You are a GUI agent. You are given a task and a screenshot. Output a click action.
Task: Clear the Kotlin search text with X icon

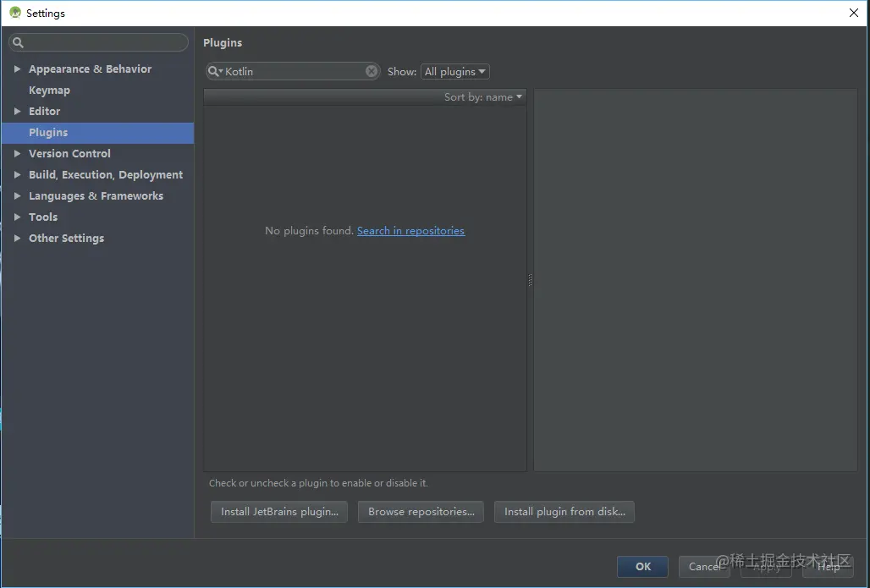[372, 71]
